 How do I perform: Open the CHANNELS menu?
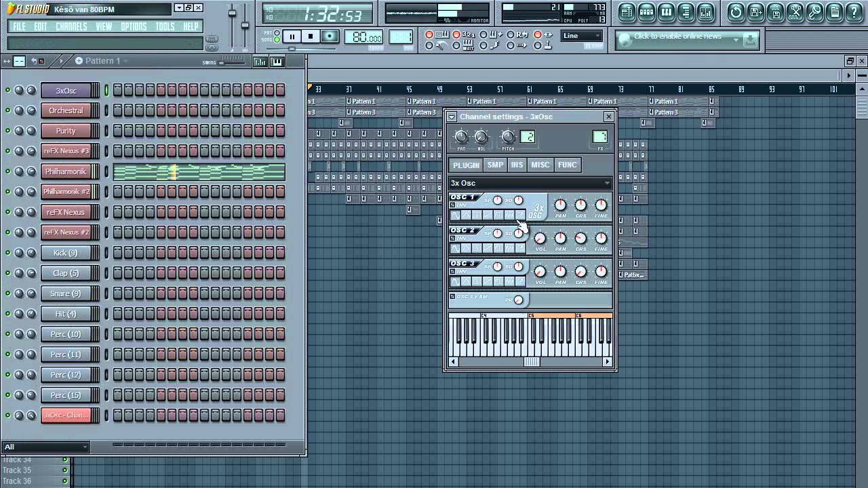tap(71, 26)
